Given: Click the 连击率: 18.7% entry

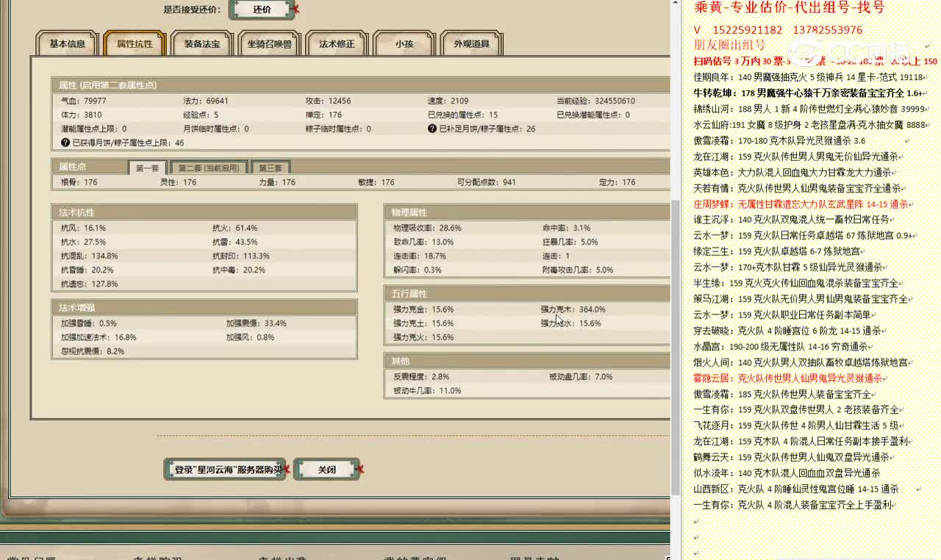Looking at the screenshot, I should coord(420,256).
